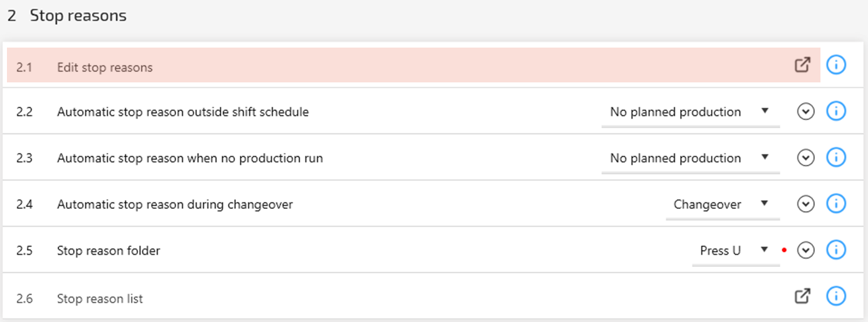Open Press U stop reason folder dropdown

pyautogui.click(x=735, y=251)
